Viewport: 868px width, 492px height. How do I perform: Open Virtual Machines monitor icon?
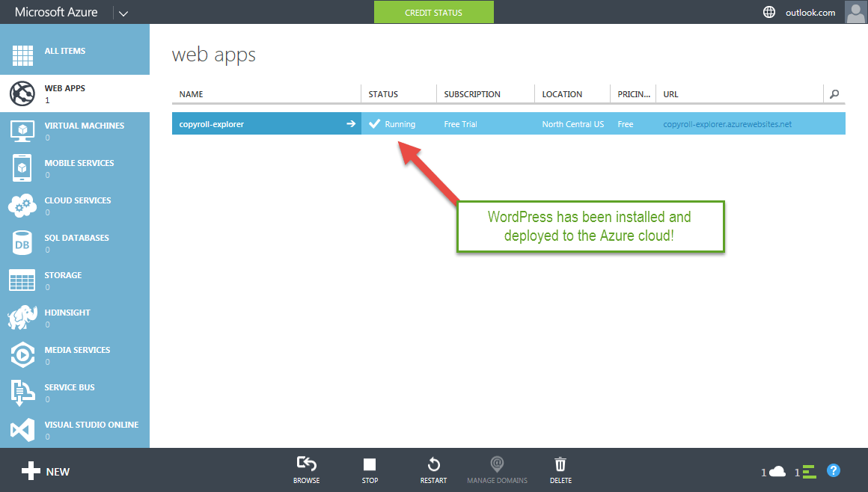point(22,131)
